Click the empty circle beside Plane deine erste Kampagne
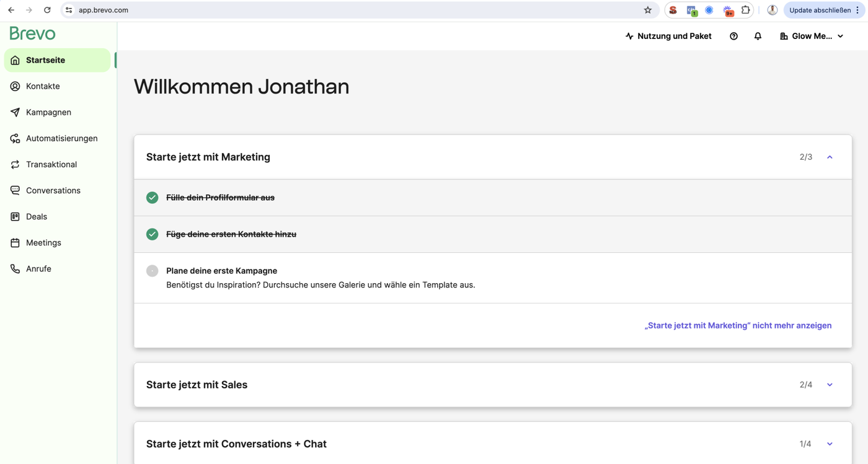 point(152,271)
